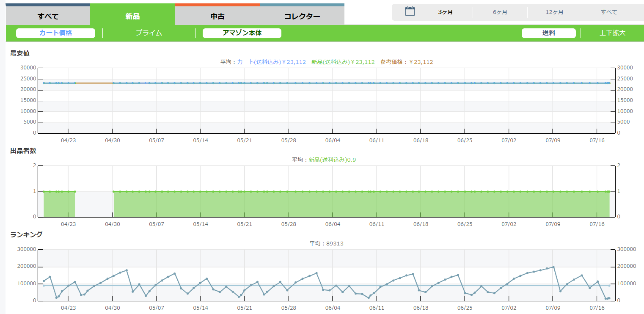Click the ranking peak point near 07/09

pyautogui.click(x=553, y=267)
